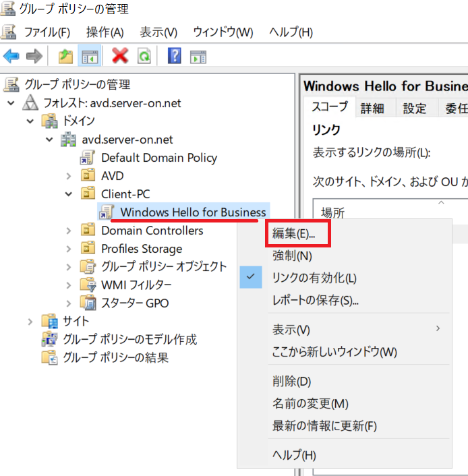Open the 表示(V) menu in menu bar
Viewport: 468px width, 476px height.
[158, 32]
